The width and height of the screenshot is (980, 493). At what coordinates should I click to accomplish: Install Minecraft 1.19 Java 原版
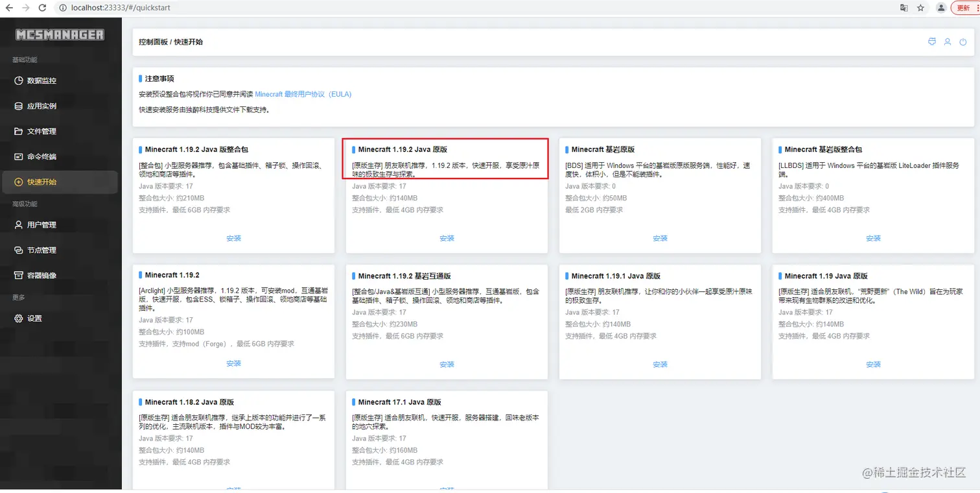coord(873,365)
